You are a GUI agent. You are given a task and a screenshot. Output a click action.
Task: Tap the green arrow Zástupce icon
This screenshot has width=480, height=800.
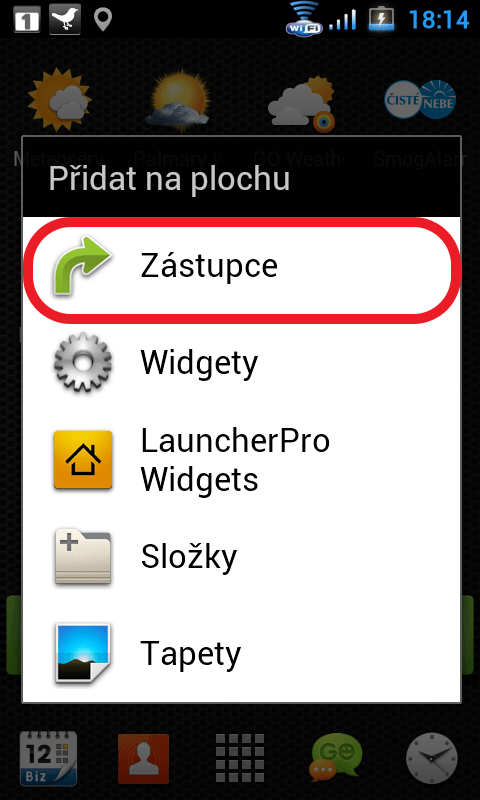tap(82, 266)
